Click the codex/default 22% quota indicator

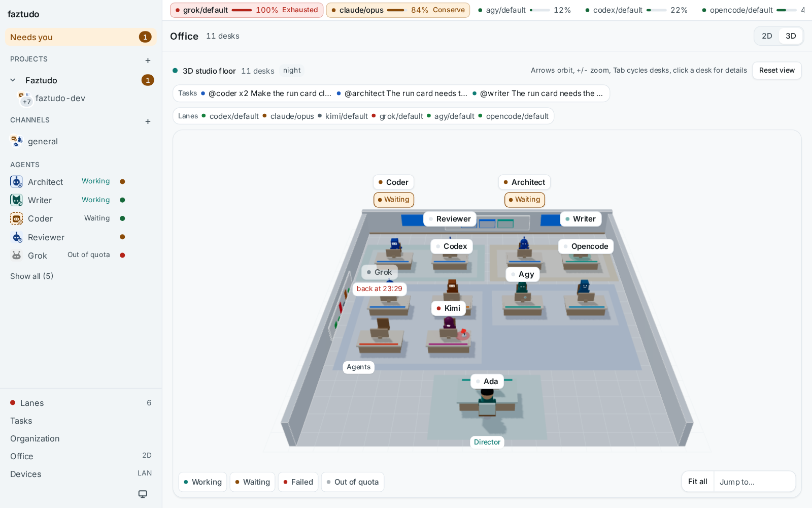click(636, 10)
